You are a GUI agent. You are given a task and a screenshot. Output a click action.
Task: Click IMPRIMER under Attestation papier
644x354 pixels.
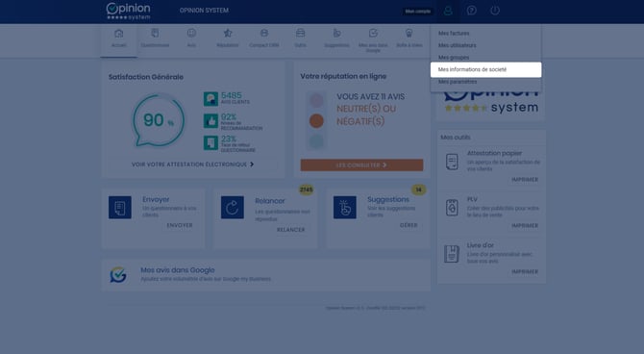(525, 180)
